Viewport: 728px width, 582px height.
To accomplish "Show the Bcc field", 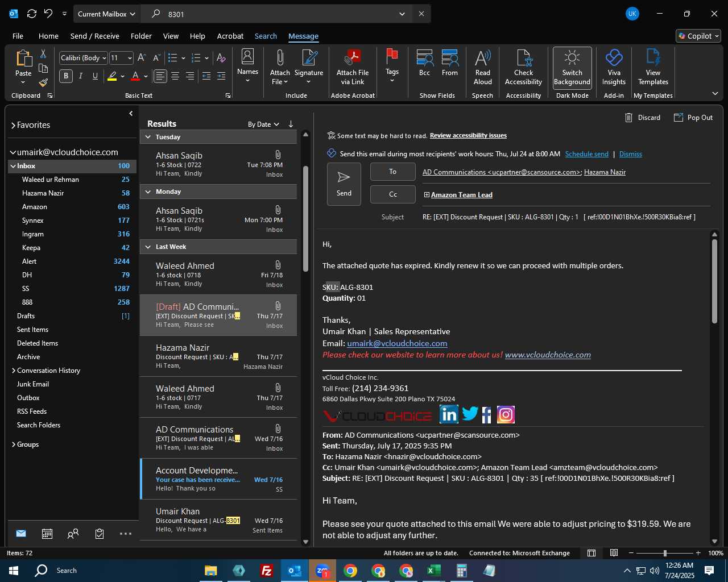I will coord(424,63).
